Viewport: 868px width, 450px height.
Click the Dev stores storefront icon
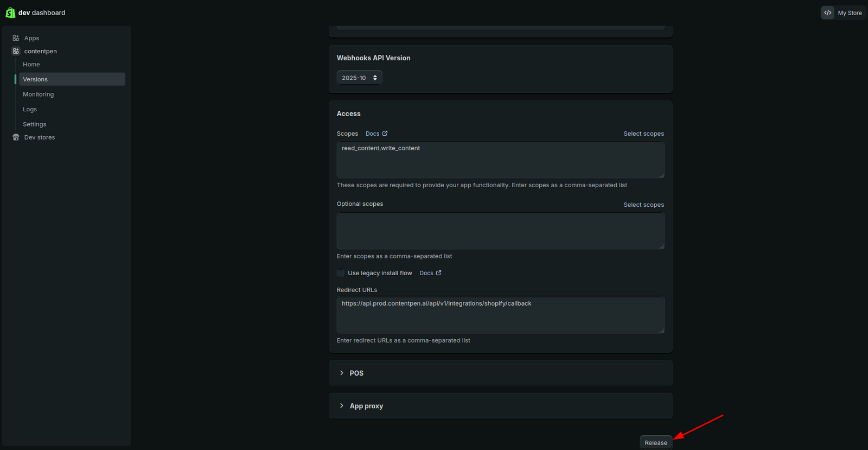pyautogui.click(x=16, y=137)
